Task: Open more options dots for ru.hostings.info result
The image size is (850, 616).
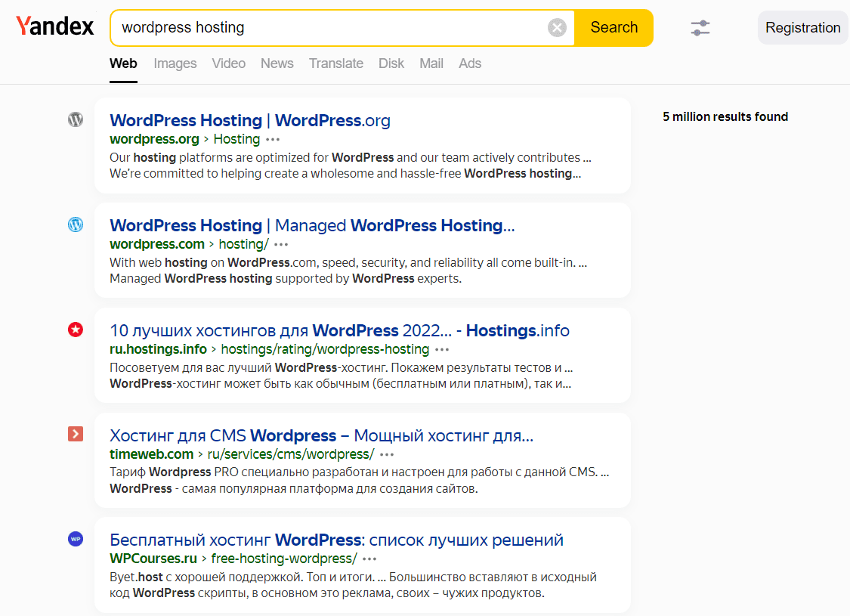Action: click(x=442, y=350)
